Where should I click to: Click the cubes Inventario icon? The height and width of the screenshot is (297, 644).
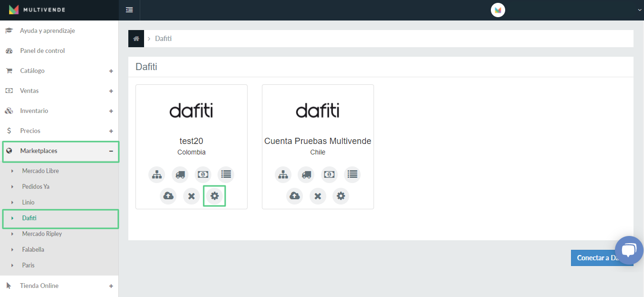click(x=9, y=111)
